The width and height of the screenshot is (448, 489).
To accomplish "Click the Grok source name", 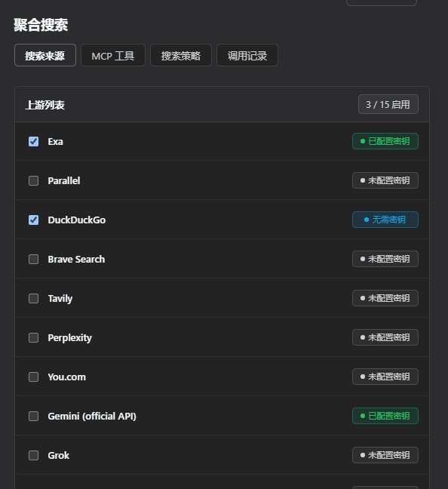I will tap(59, 455).
